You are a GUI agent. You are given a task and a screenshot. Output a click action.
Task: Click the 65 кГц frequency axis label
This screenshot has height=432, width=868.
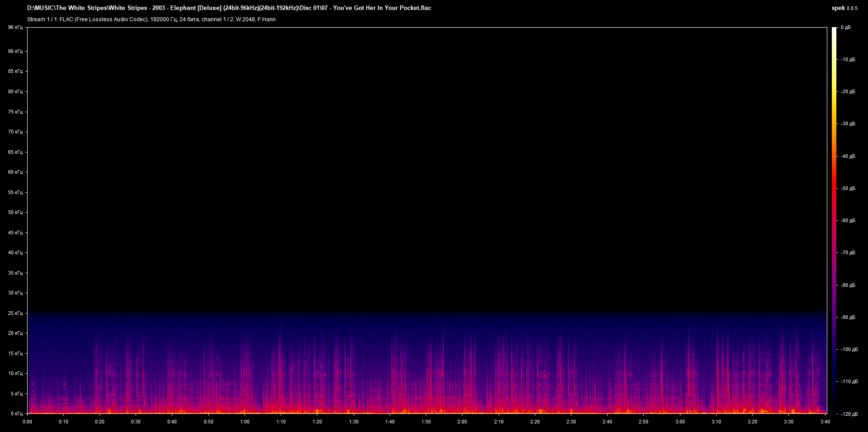click(x=15, y=152)
